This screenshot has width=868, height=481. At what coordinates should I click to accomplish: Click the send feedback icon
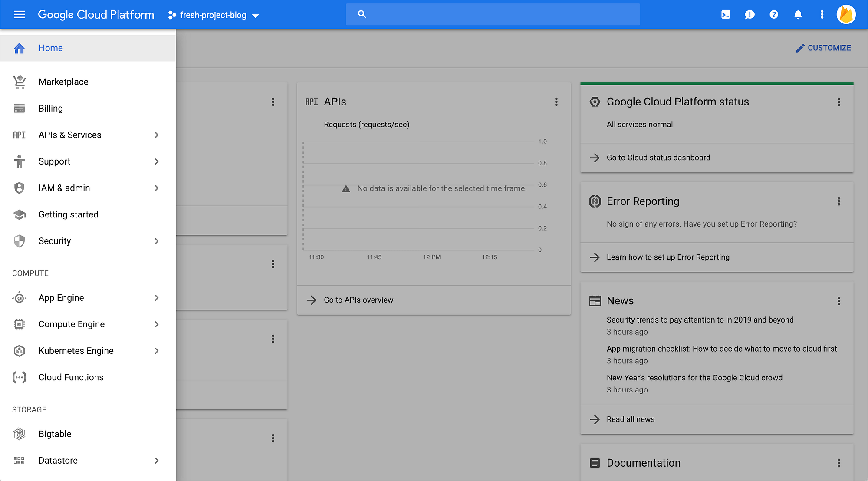[x=749, y=15]
